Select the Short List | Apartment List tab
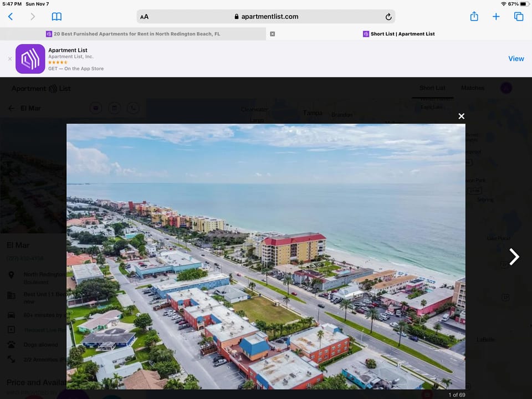Viewport: 532px width, 399px height. point(399,34)
